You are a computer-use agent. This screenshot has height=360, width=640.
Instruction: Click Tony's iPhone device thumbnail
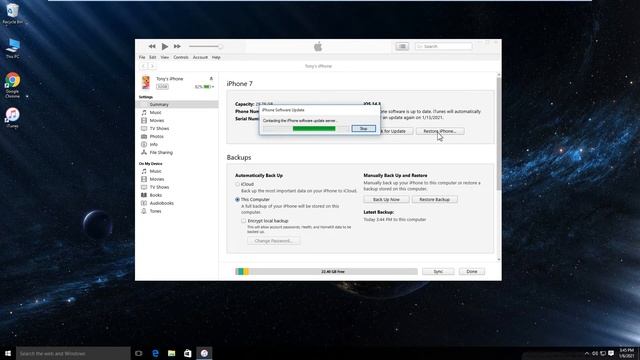[x=146, y=82]
